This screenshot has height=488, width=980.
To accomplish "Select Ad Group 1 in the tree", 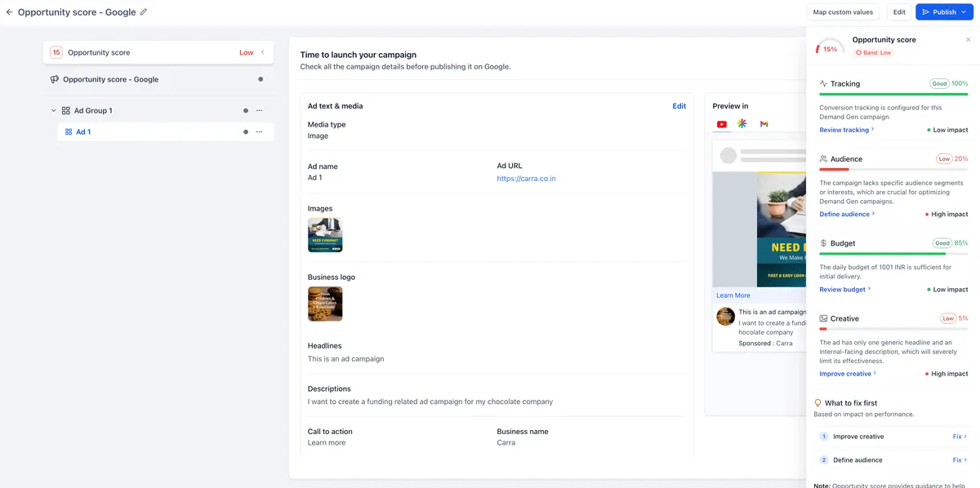I will [93, 110].
